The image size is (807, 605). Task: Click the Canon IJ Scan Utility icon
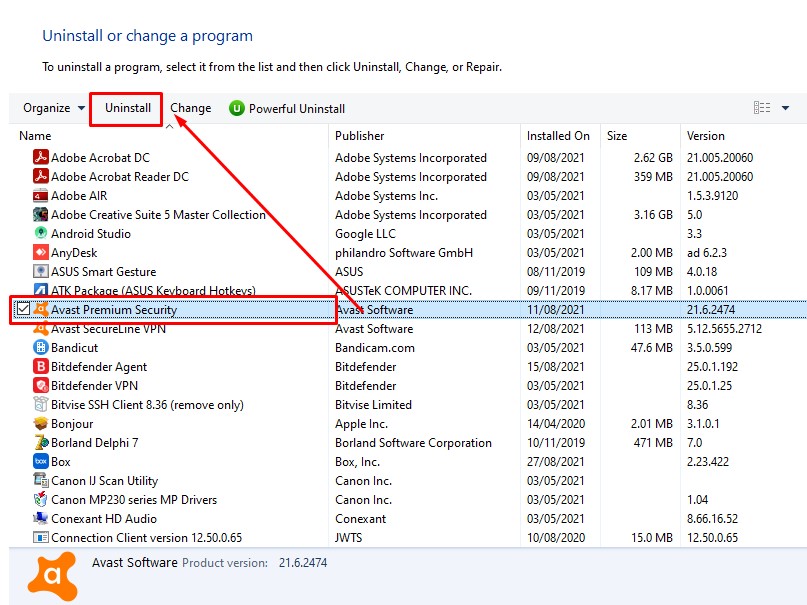click(41, 481)
